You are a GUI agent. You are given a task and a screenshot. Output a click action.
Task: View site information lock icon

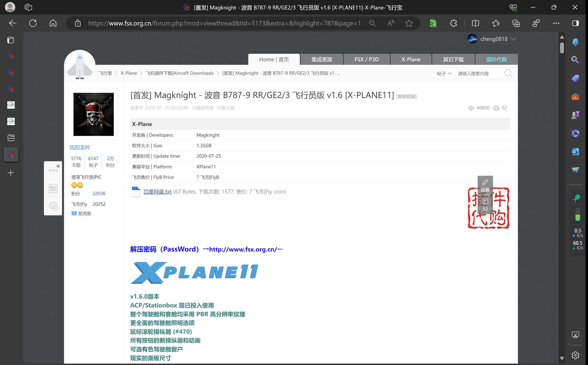[78, 23]
